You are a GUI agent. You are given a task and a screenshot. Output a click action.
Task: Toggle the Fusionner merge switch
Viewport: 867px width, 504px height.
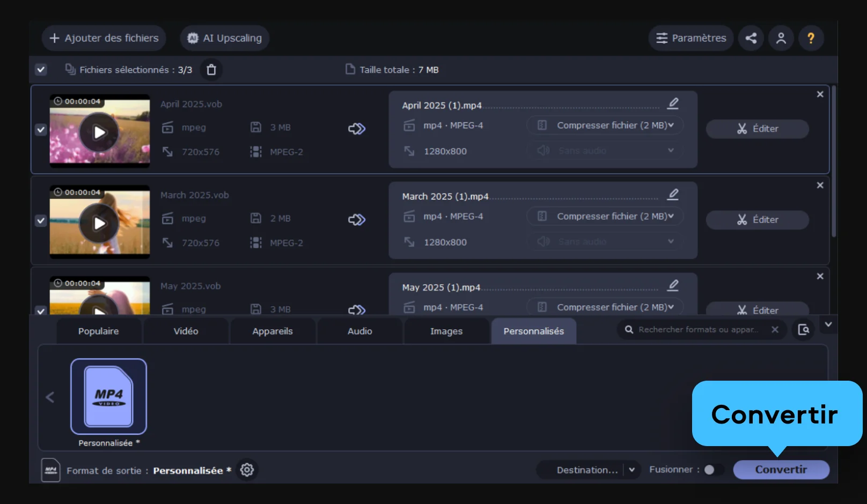tap(713, 470)
